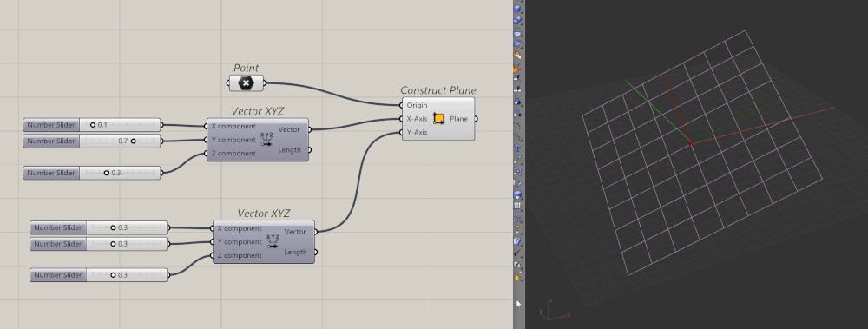Click the hexagon icon on the Point parameter

click(x=247, y=83)
